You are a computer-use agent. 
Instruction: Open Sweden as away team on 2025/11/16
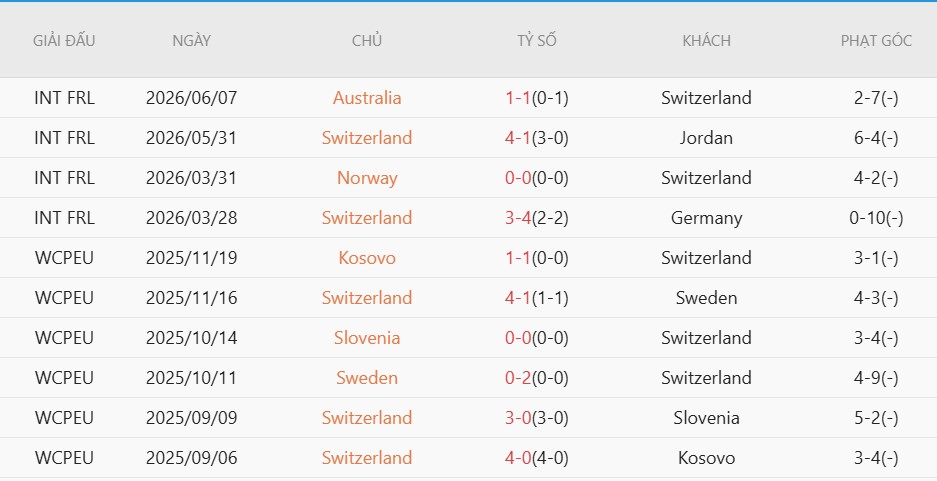[x=706, y=298]
